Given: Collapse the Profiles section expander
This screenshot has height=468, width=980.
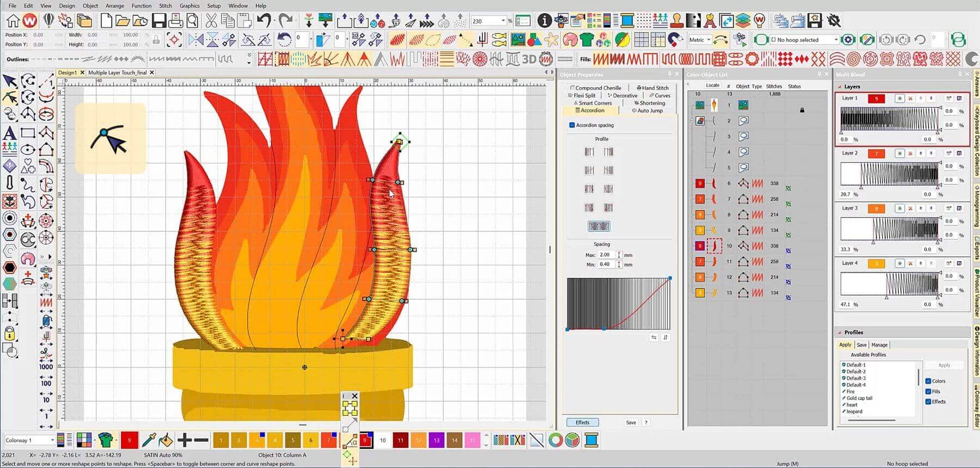Looking at the screenshot, I should [839, 332].
